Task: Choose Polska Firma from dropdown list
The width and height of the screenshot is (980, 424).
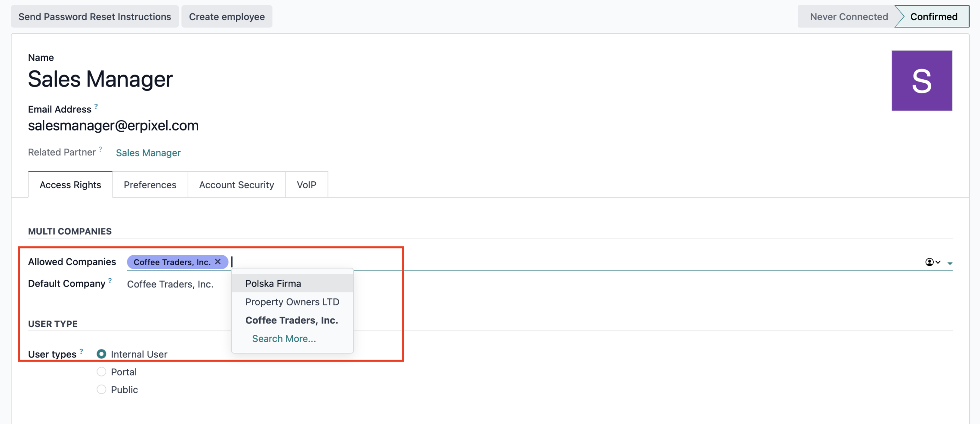Action: (x=273, y=284)
